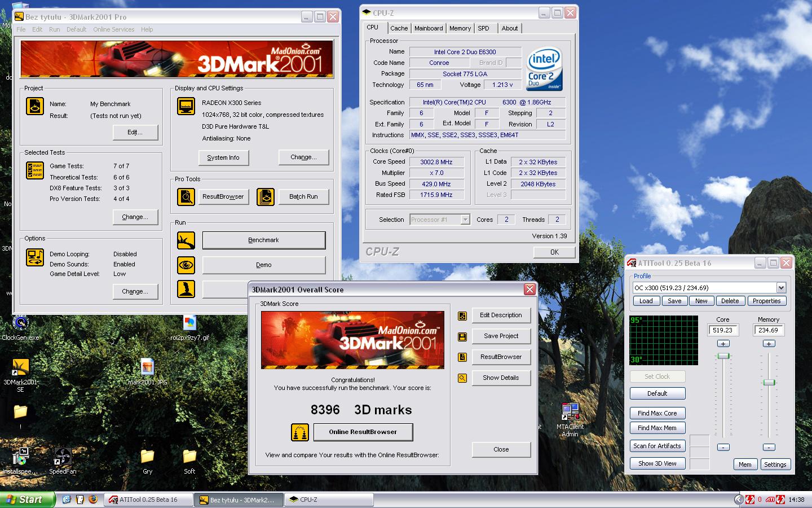Image resolution: width=812 pixels, height=508 pixels.
Task: Switch to ATITool 0.25 Beta 16 taskbar item
Action: pos(149,500)
